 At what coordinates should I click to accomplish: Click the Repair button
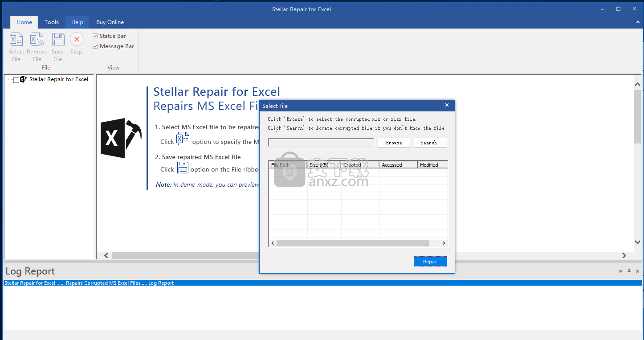430,262
